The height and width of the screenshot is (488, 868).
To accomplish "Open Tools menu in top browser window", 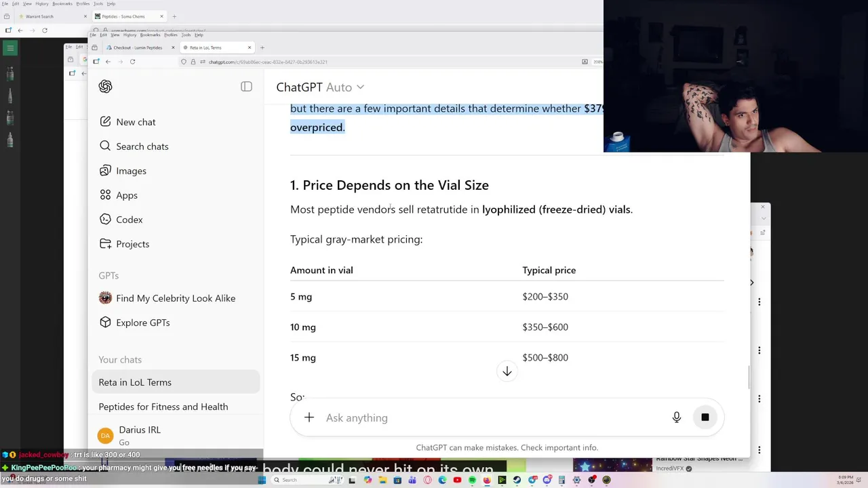I will click(x=100, y=4).
